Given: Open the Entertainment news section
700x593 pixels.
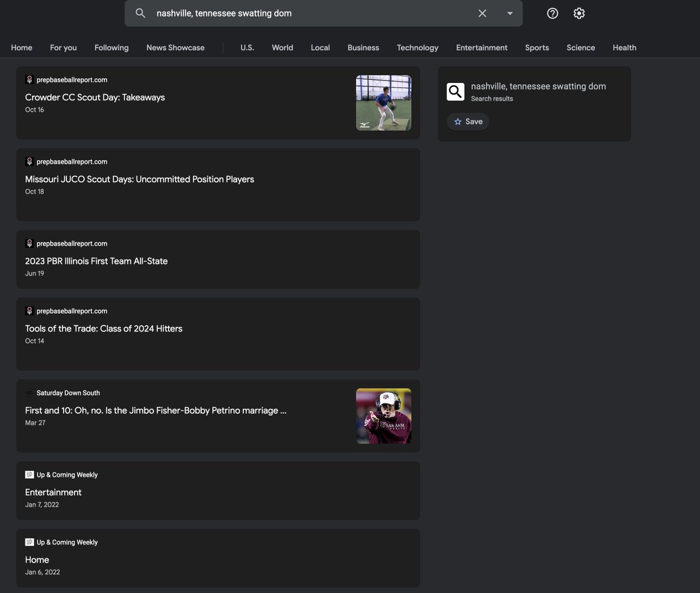Looking at the screenshot, I should pyautogui.click(x=482, y=48).
